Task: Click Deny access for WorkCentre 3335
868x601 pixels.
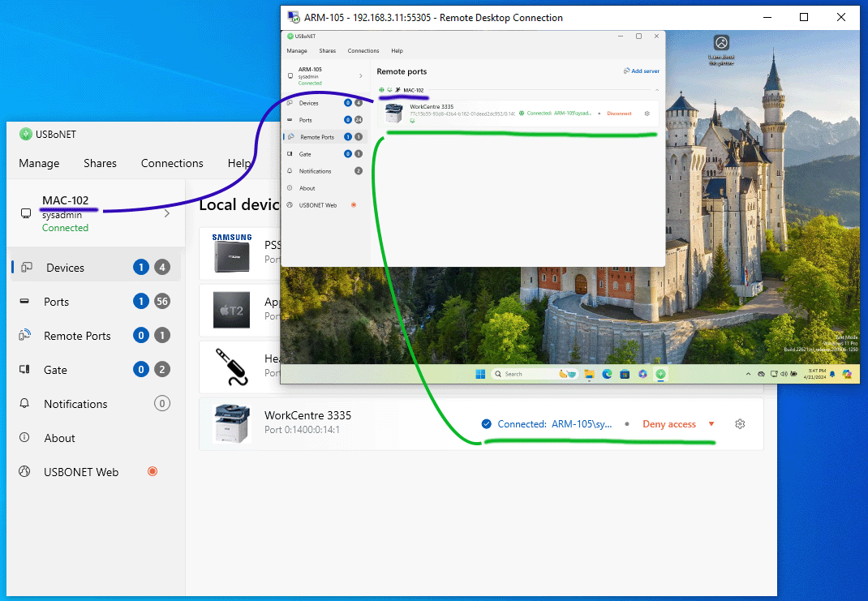Action: 668,424
